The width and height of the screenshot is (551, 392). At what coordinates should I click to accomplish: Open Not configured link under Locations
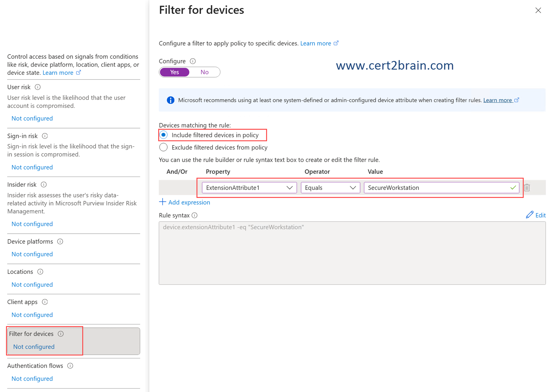click(32, 285)
